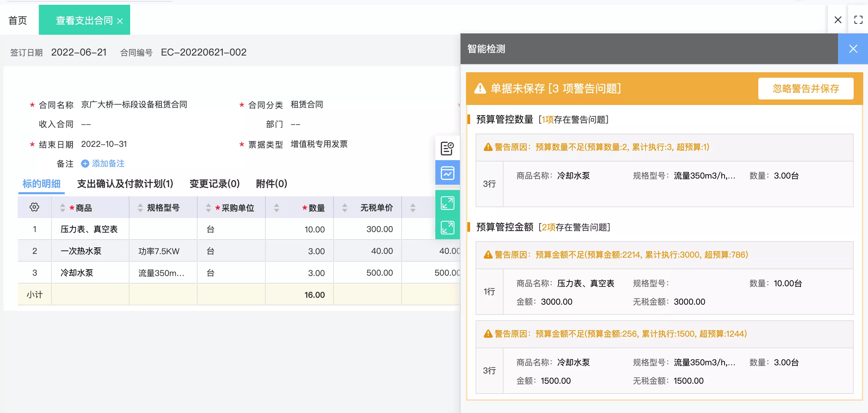
Task: Click unit price 500.00 in the 无税单价 column for 冷却水泵
Action: pyautogui.click(x=368, y=273)
